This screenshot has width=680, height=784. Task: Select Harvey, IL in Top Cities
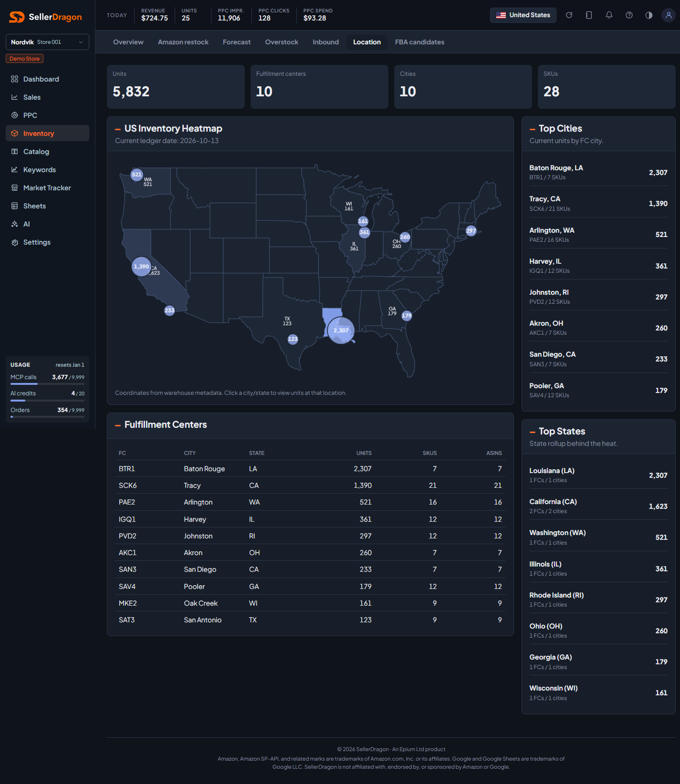point(598,266)
